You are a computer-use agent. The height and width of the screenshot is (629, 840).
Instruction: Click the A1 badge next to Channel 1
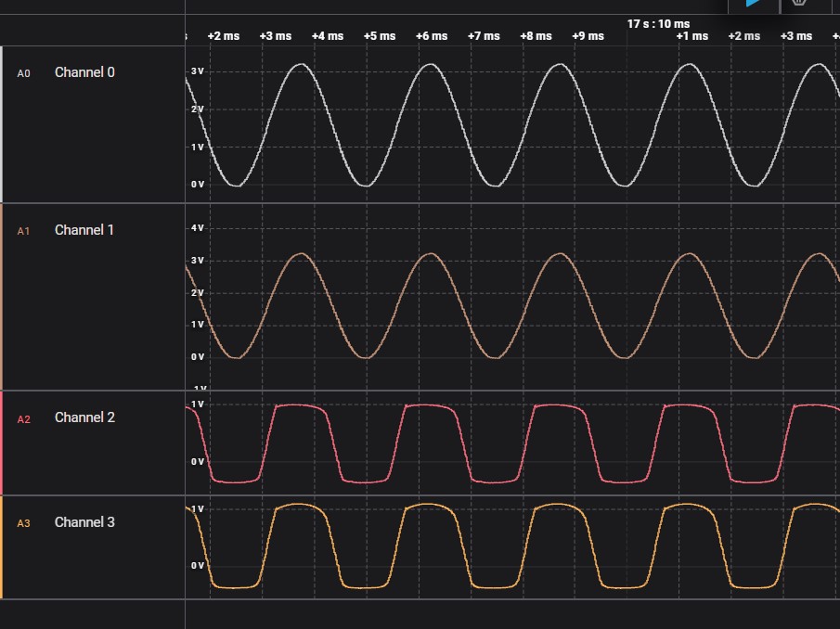21,230
